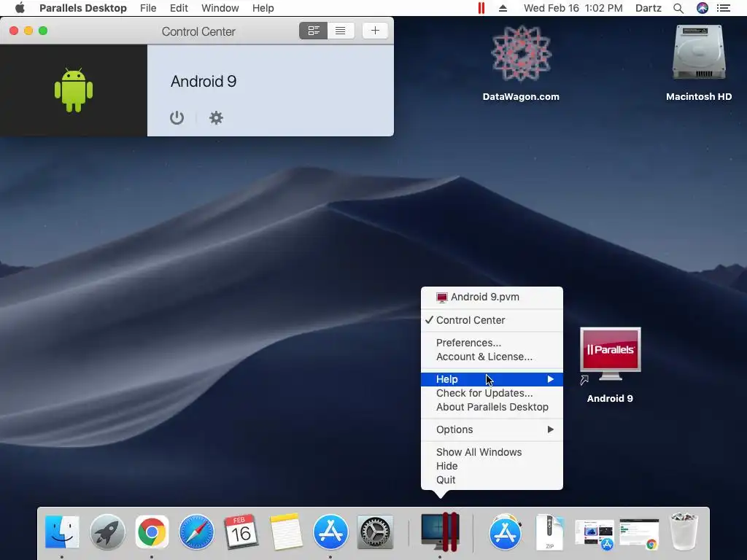The width and height of the screenshot is (747, 560).
Task: Open Android 9 configuration gear
Action: point(216,117)
